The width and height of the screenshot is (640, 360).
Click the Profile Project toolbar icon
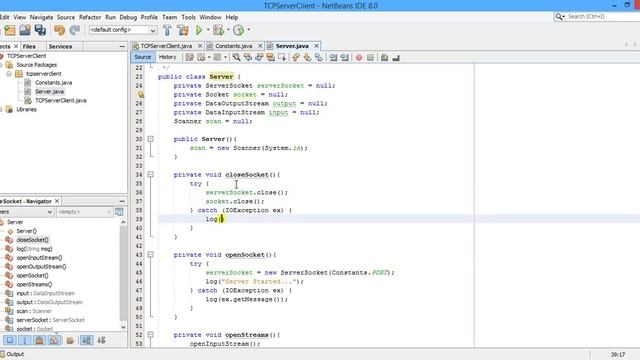click(x=238, y=30)
